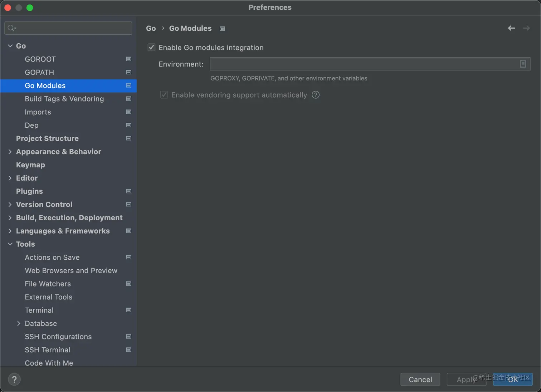Expand the Appearance & Behavior section
The height and width of the screenshot is (392, 541).
coord(10,152)
